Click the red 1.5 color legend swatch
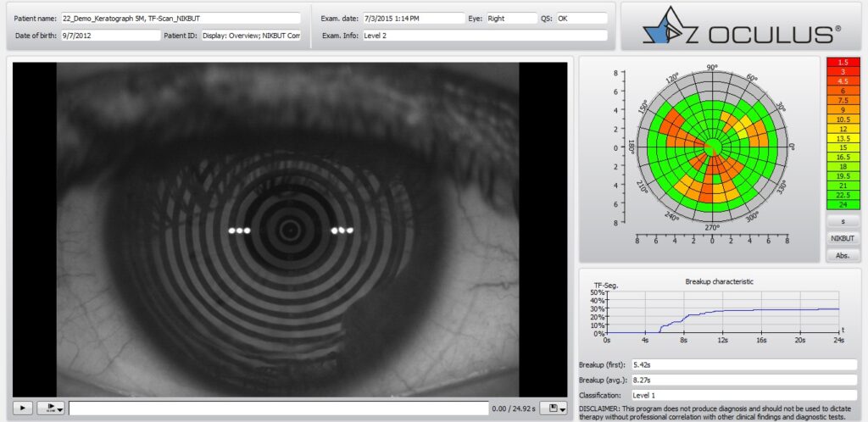The image size is (868, 422). (842, 63)
